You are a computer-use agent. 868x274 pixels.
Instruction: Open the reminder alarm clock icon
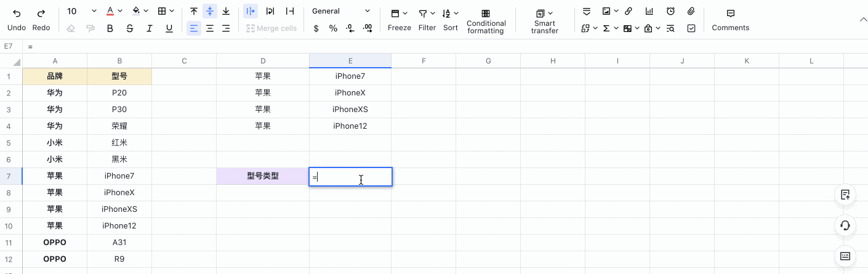[x=670, y=12]
